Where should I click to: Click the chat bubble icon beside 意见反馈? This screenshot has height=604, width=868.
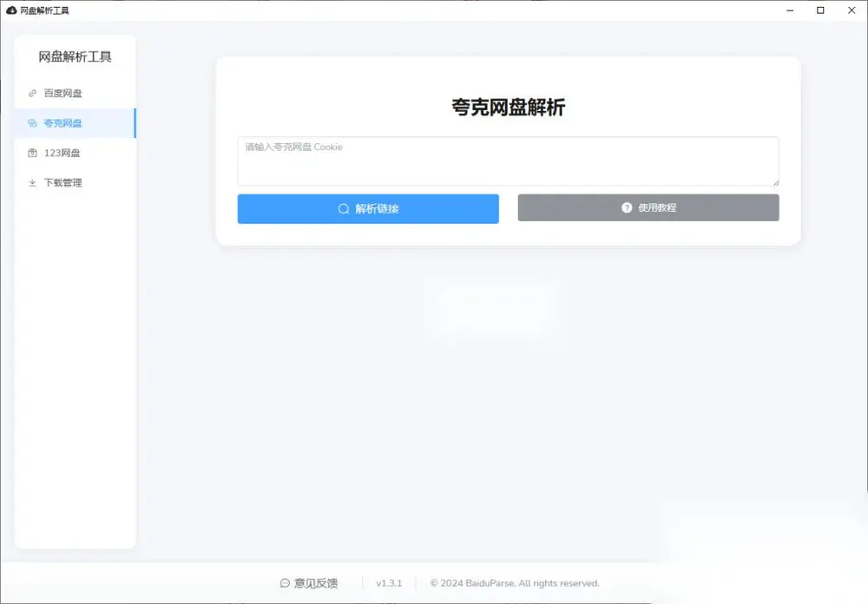(x=285, y=583)
